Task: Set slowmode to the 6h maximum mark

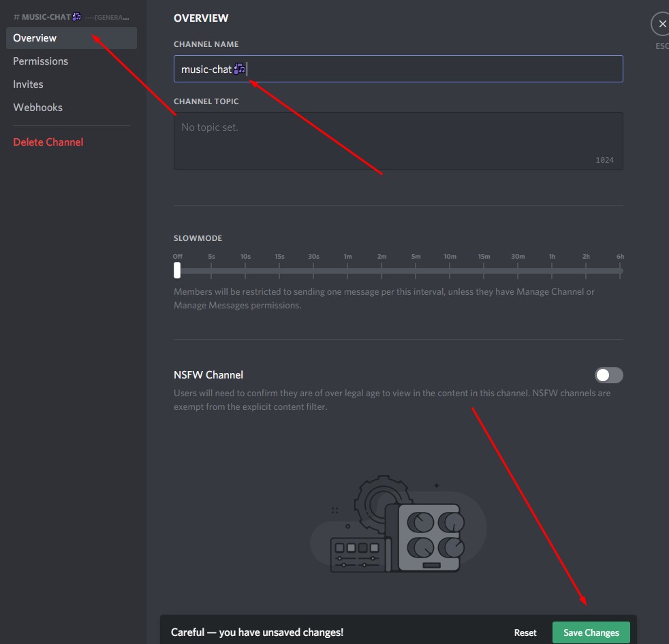Action: (x=620, y=270)
